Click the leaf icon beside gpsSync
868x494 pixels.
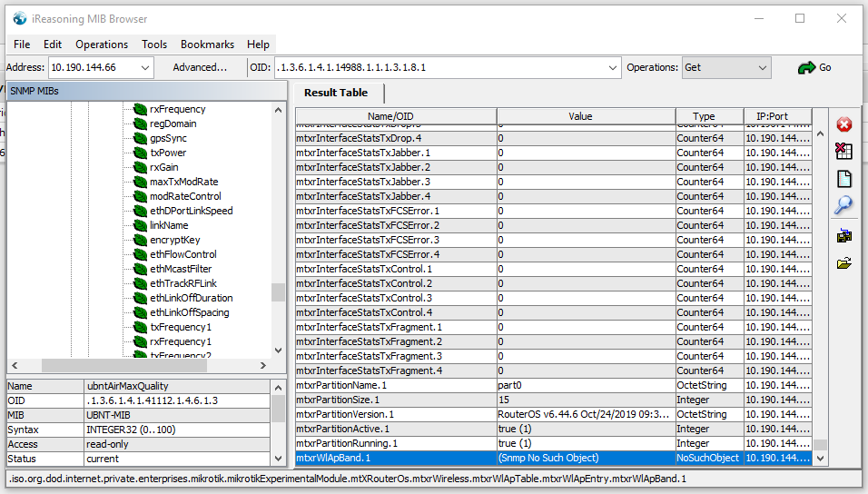(x=141, y=138)
